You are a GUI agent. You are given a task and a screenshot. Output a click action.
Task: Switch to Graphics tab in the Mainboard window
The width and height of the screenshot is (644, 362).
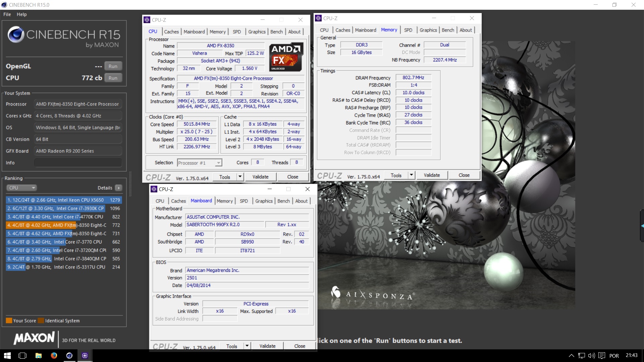(x=264, y=201)
